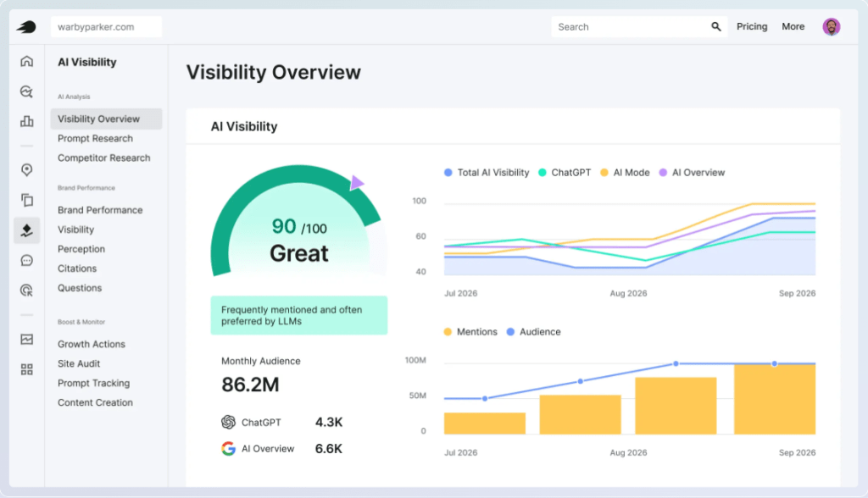Click the ChatGPT 4.3K value
This screenshot has height=498, width=868.
click(329, 422)
